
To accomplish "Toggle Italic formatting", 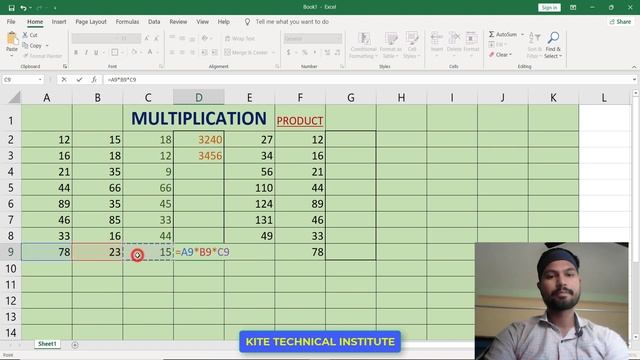I will coord(86,52).
